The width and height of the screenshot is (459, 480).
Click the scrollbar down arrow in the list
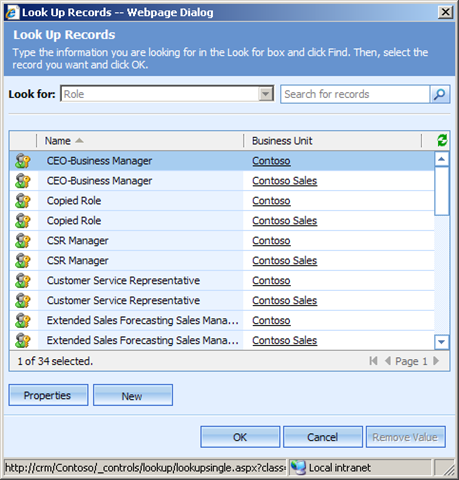(442, 342)
